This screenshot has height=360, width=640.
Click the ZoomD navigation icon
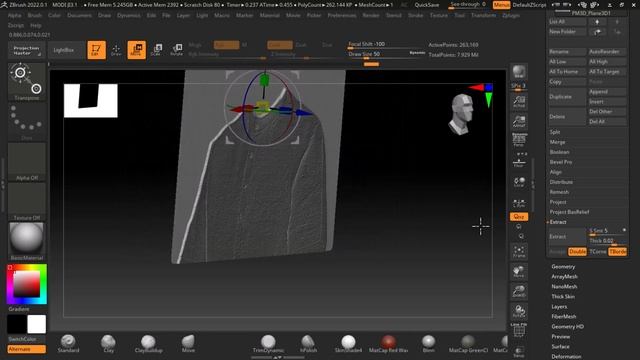(x=519, y=291)
